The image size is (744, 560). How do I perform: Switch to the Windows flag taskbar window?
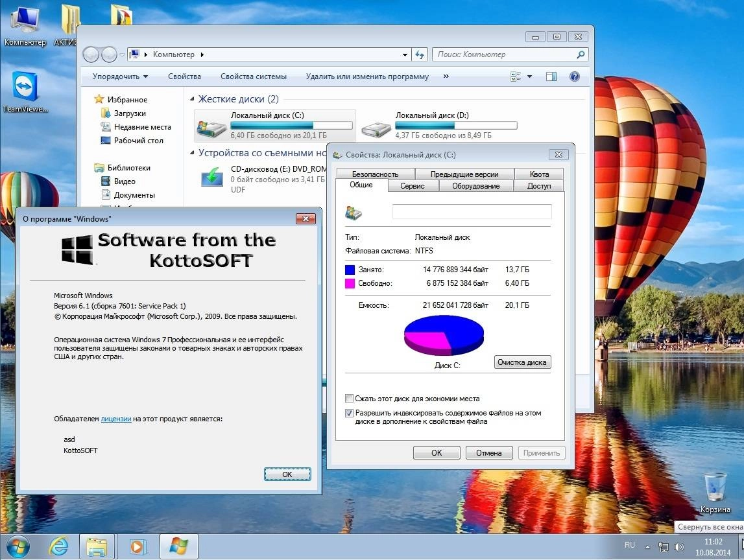pyautogui.click(x=178, y=547)
